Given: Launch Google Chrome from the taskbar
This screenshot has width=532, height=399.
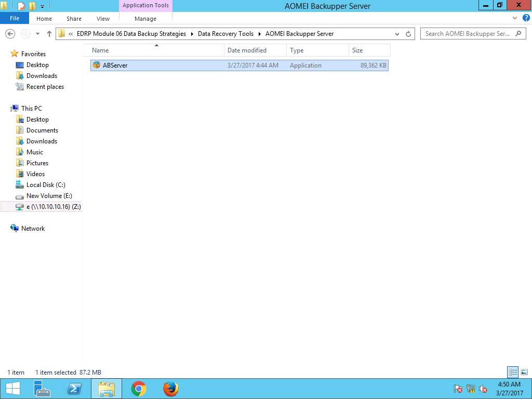Looking at the screenshot, I should coord(139,389).
